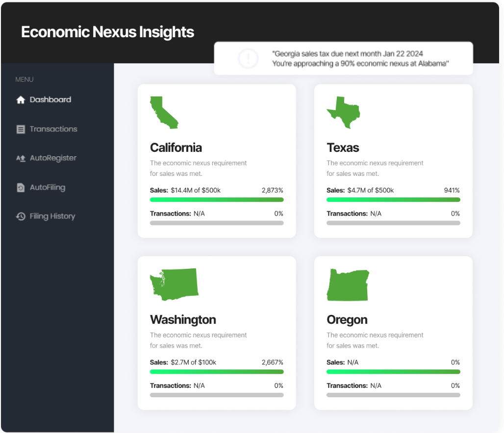The height and width of the screenshot is (433, 504).
Task: Click the Washington card title
Action: coord(183,320)
